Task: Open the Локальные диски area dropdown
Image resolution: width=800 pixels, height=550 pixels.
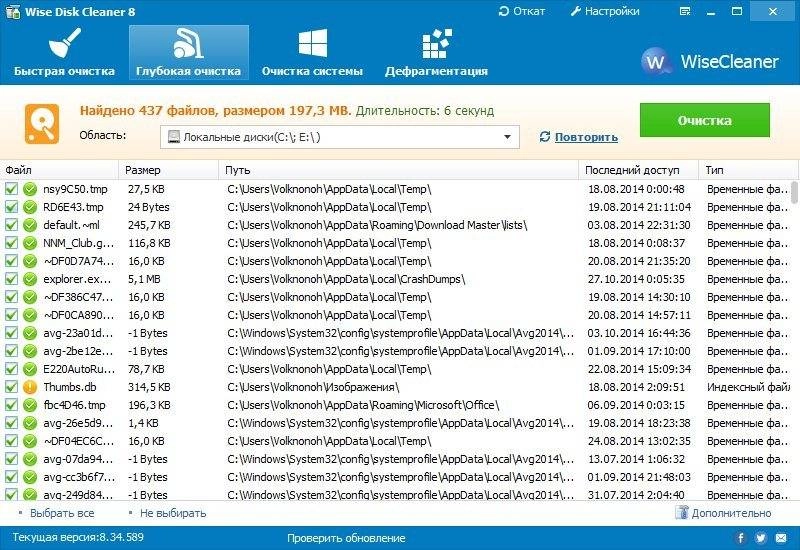Action: click(x=340, y=137)
